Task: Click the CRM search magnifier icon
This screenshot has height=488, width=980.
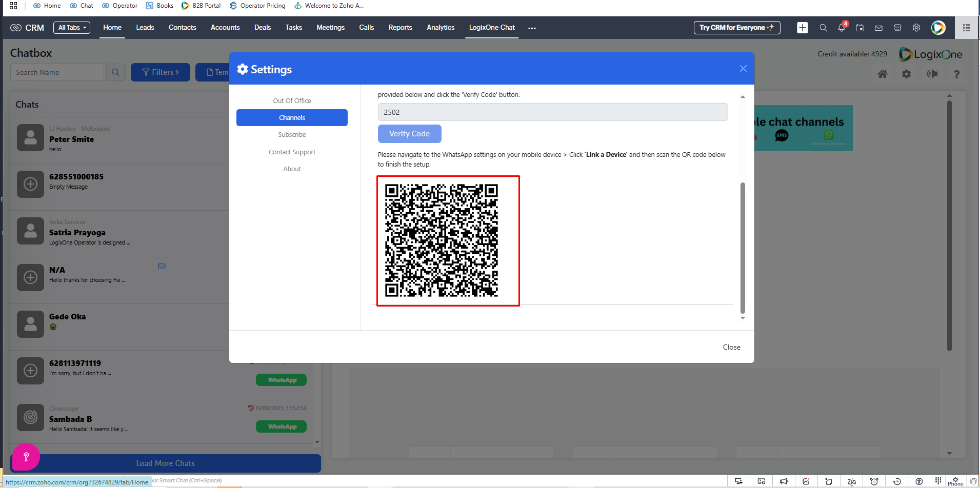Action: pos(823,28)
